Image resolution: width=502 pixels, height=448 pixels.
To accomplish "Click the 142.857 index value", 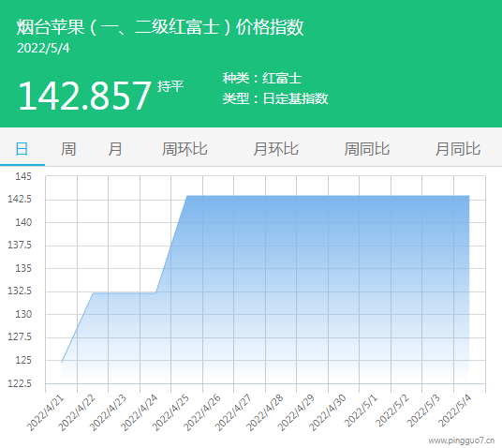I will pyautogui.click(x=84, y=96).
